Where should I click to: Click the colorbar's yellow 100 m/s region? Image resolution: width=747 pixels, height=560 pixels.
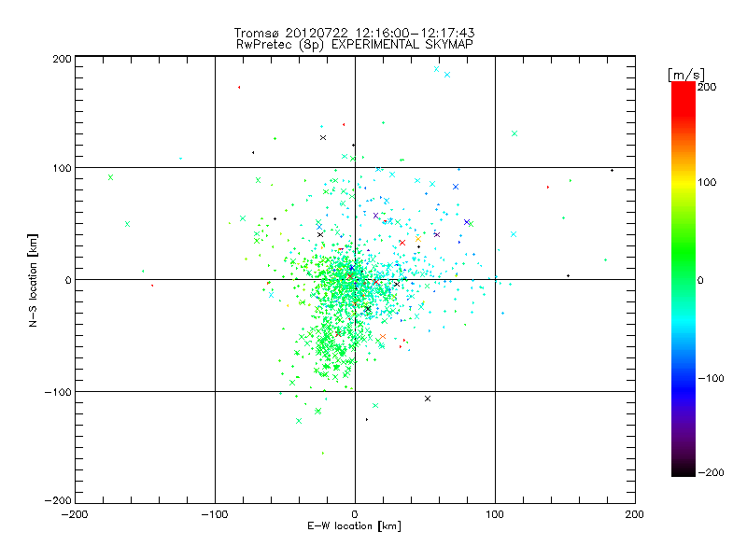(x=684, y=182)
